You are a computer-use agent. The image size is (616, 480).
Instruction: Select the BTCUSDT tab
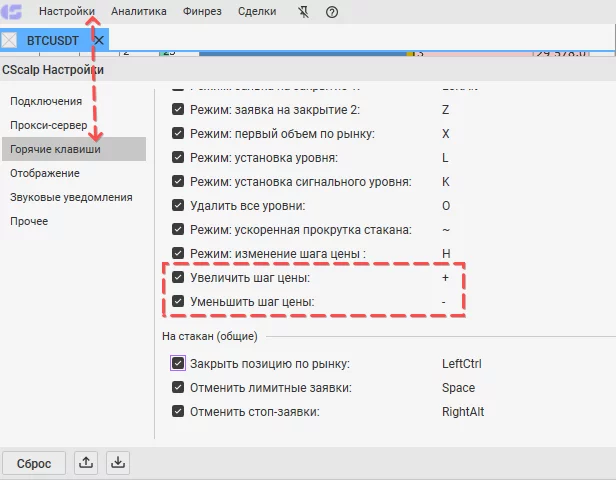[53, 40]
